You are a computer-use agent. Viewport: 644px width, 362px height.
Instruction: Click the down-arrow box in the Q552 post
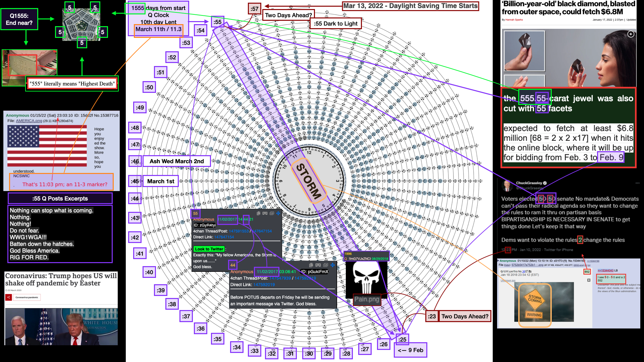(x=589, y=280)
